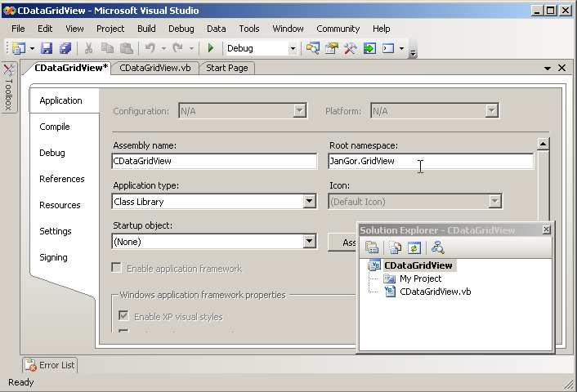Image resolution: width=577 pixels, height=392 pixels.
Task: Open the View menu
Action: click(74, 29)
